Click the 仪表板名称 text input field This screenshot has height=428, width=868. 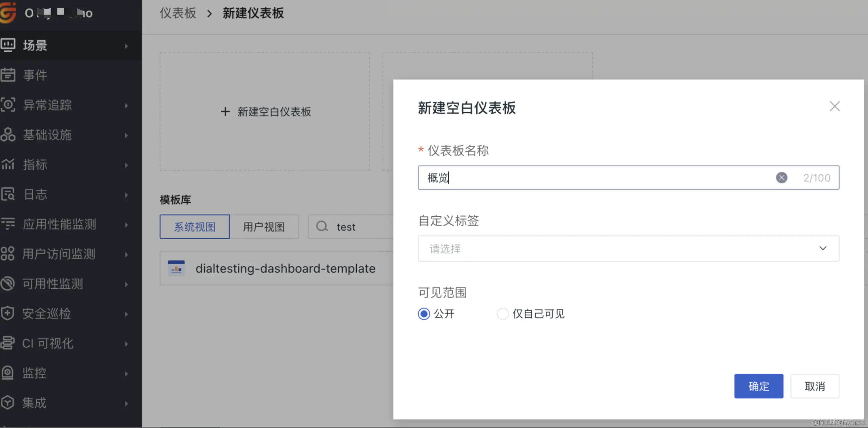593,178
